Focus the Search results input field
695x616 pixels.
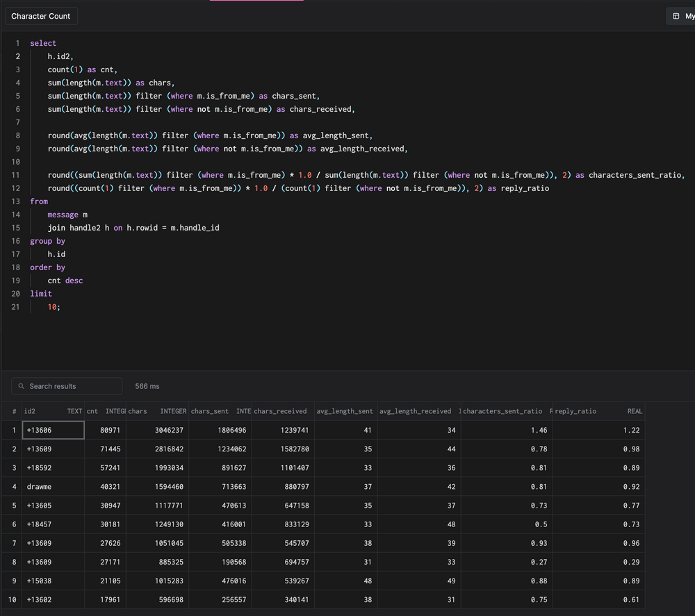tap(73, 386)
